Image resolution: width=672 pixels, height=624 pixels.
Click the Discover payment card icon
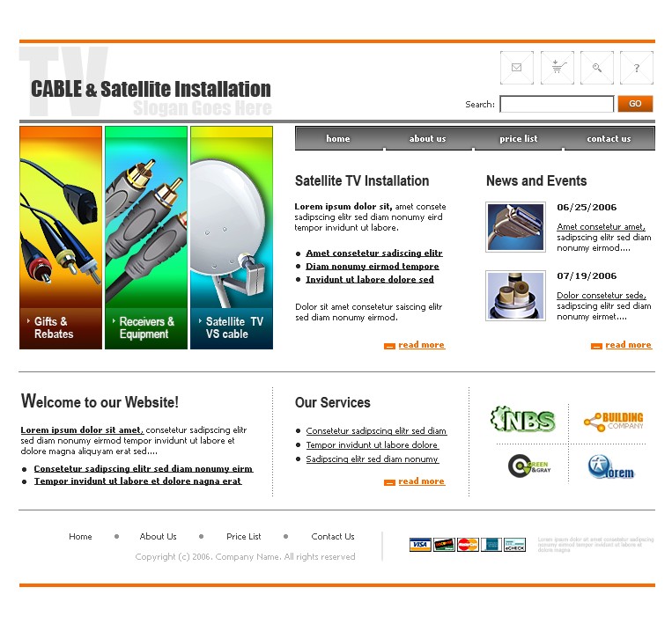click(444, 545)
